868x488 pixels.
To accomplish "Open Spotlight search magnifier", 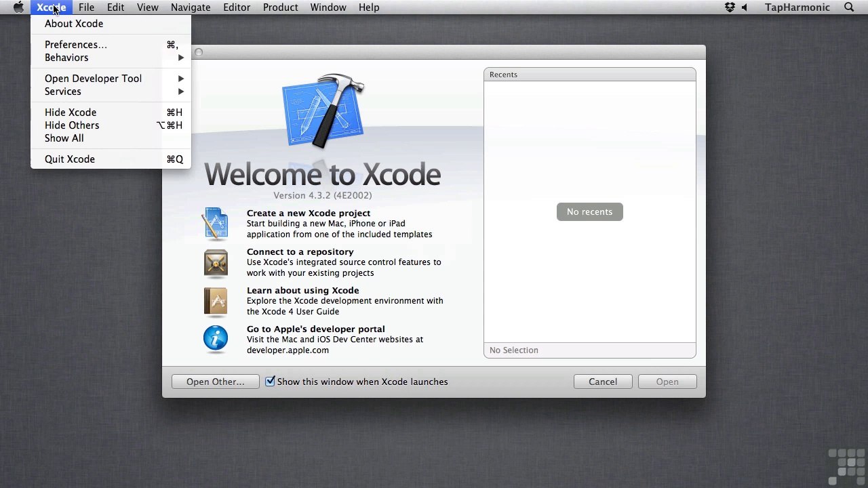I will point(849,7).
